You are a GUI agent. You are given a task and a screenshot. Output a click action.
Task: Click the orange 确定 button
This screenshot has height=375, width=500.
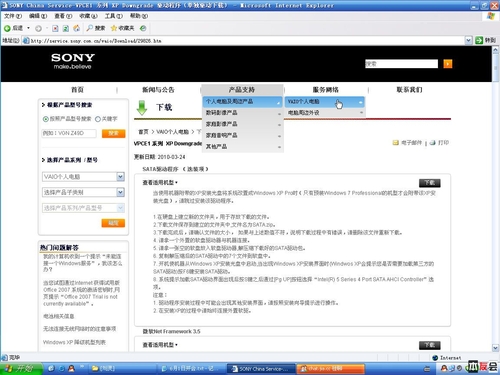113,223
